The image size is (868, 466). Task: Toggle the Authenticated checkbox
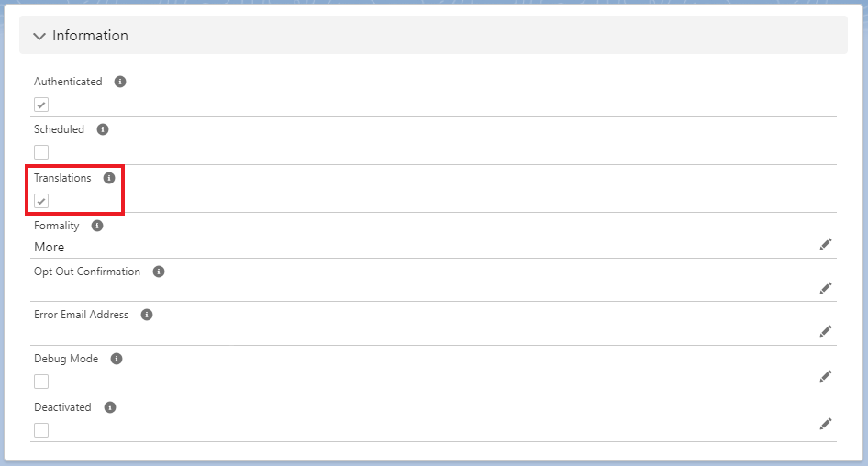(41, 105)
